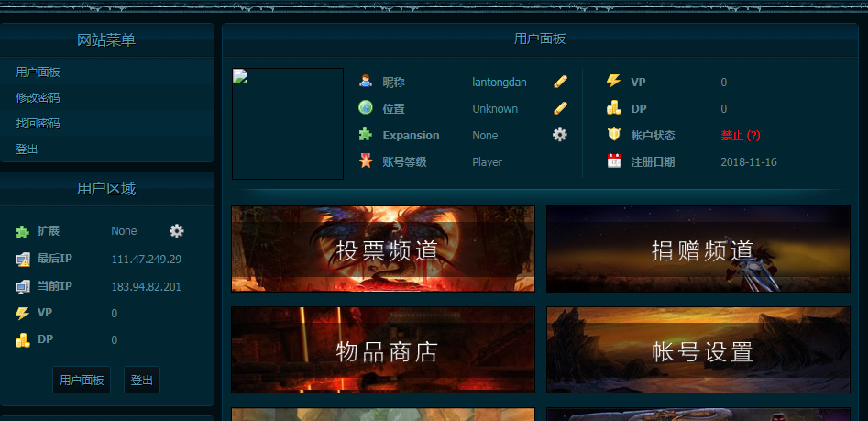Image resolution: width=868 pixels, height=421 pixels.
Task: Click the globe icon beside 位置
Action: (x=366, y=107)
